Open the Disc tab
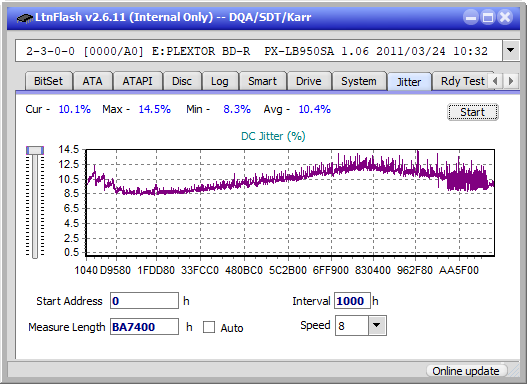527x384 pixels. [x=182, y=81]
